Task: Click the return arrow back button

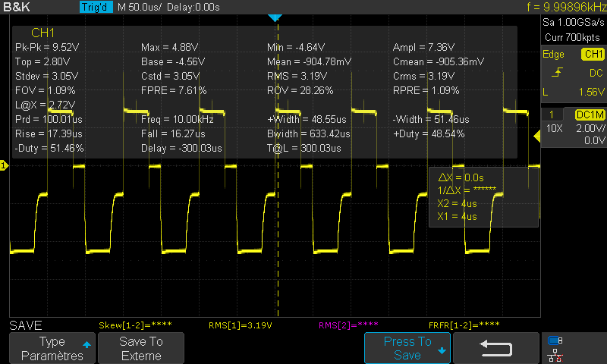Action: (496, 348)
